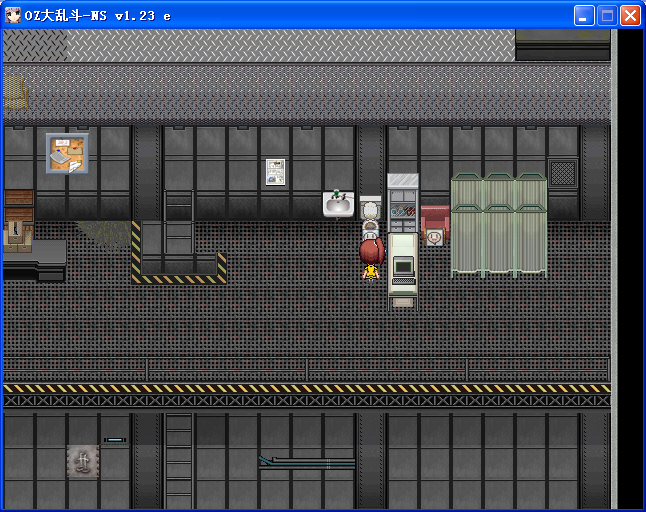Click the red armchair
Viewport: 646px width, 512px height.
coord(435,222)
